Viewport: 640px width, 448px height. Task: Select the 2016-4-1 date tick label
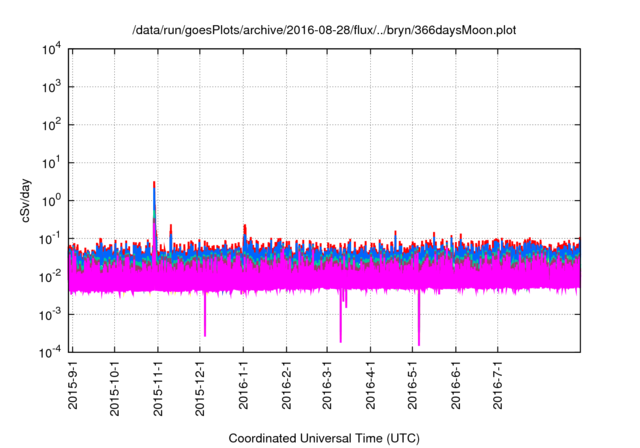(370, 386)
